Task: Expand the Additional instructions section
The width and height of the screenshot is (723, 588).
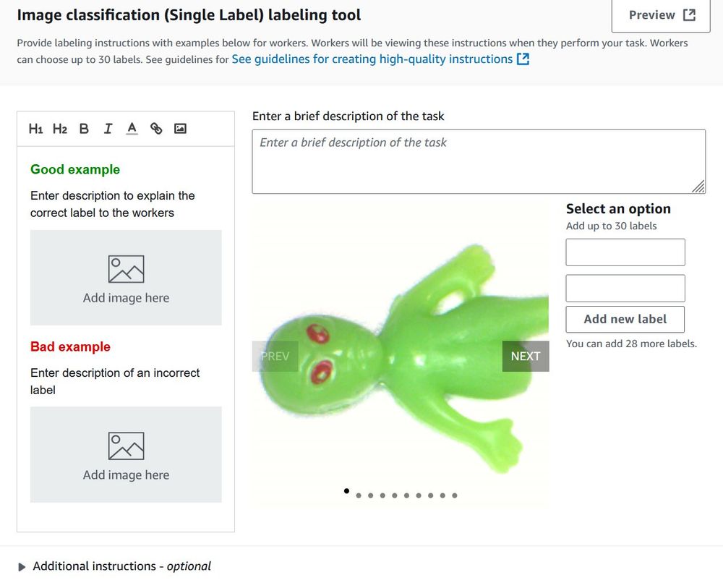Action: click(x=22, y=566)
